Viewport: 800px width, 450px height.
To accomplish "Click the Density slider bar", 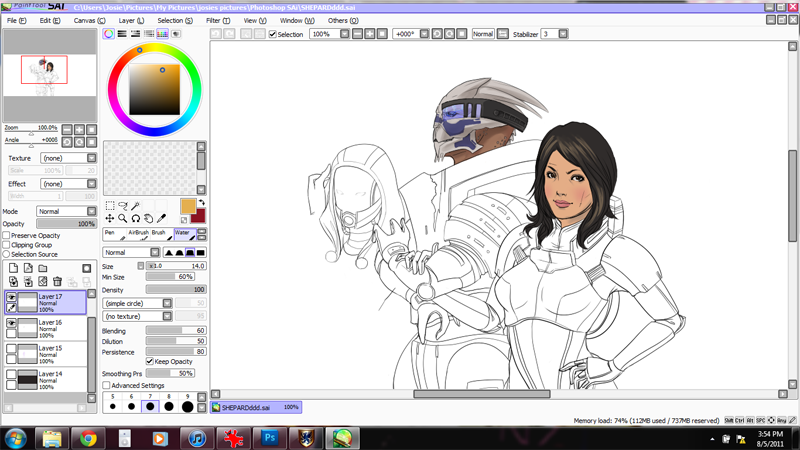I will click(176, 290).
